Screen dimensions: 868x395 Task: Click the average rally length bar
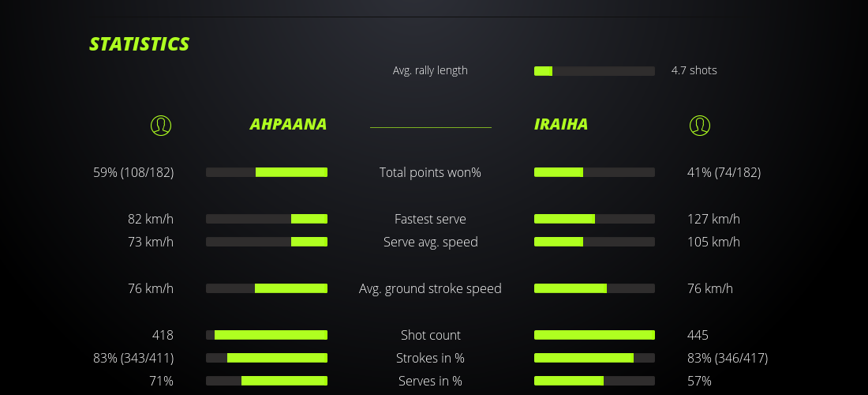pyautogui.click(x=594, y=71)
